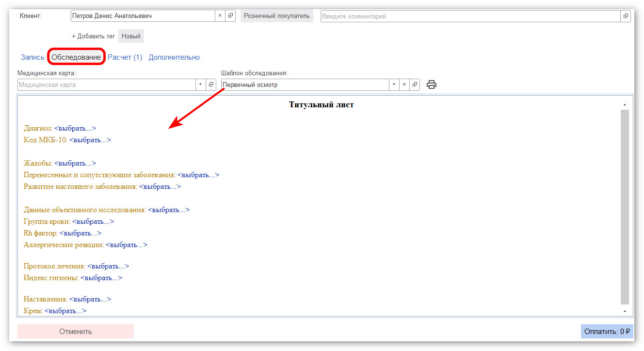Image resolution: width=644 pixels, height=351 pixels.
Task: Pick a value for Аллергические реакции
Action: pos(127,245)
